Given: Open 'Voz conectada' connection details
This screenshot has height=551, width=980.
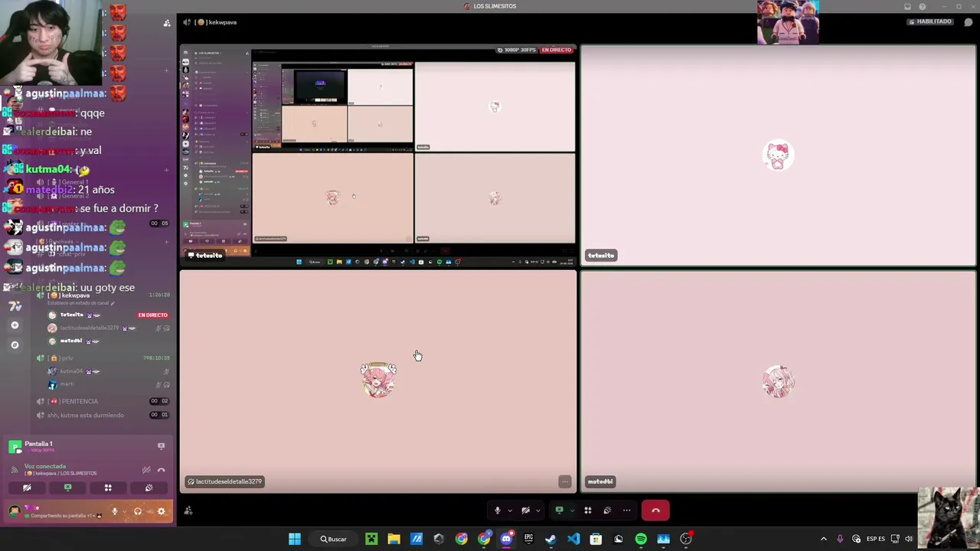Looking at the screenshot, I should click(45, 466).
